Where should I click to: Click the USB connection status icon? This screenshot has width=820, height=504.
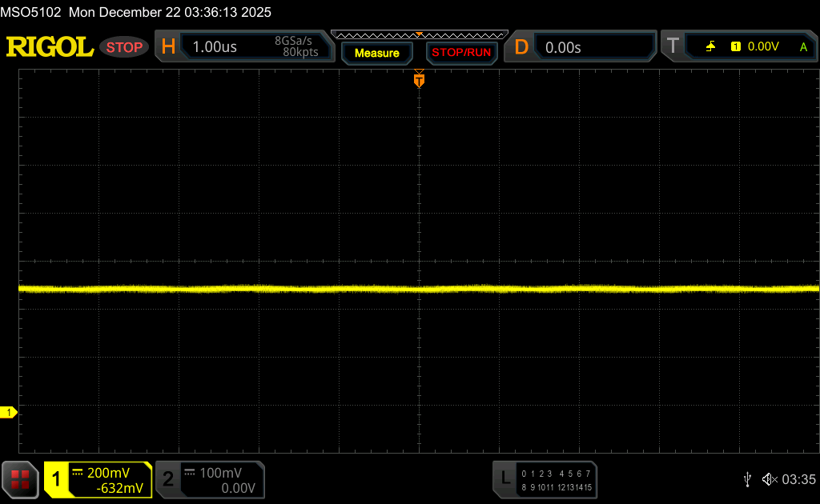tap(747, 479)
